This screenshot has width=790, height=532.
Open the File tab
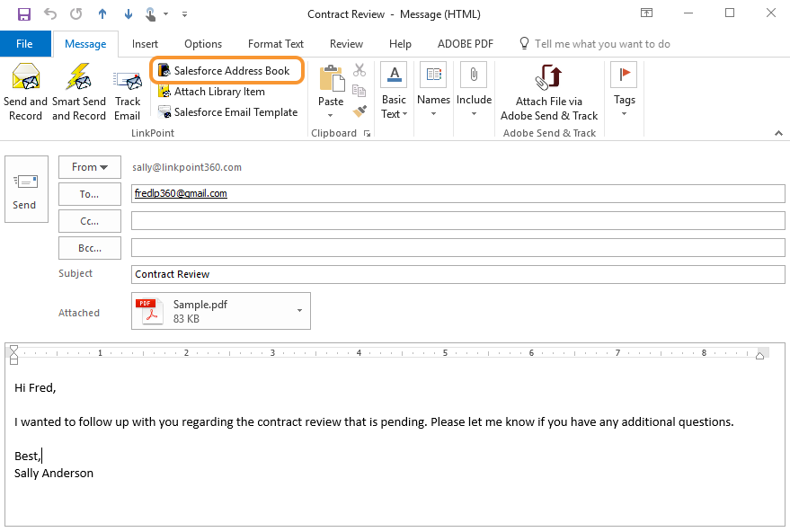click(24, 44)
